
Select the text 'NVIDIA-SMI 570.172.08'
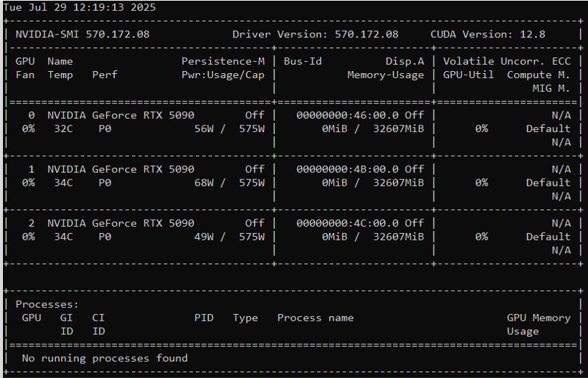(82, 34)
